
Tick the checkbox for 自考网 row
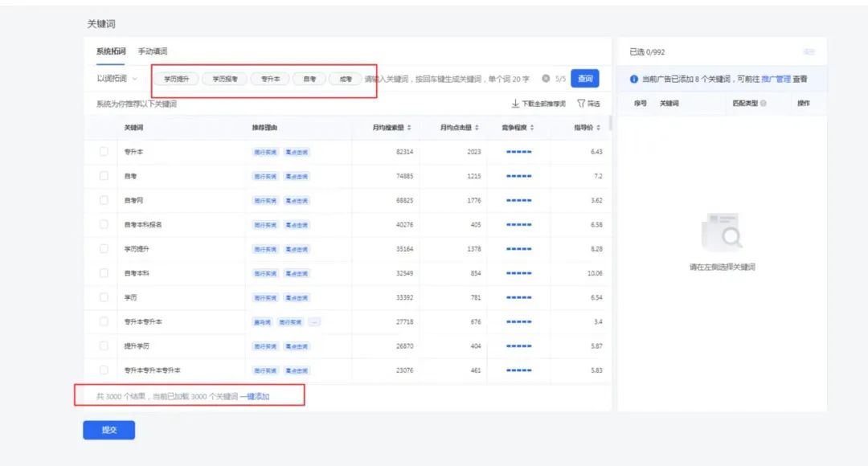pyautogui.click(x=104, y=200)
